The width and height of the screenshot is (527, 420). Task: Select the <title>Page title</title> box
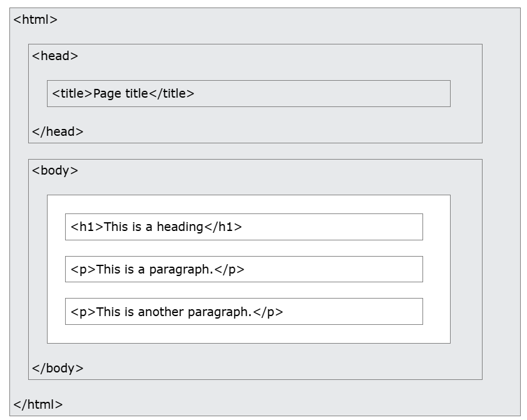pyautogui.click(x=313, y=94)
